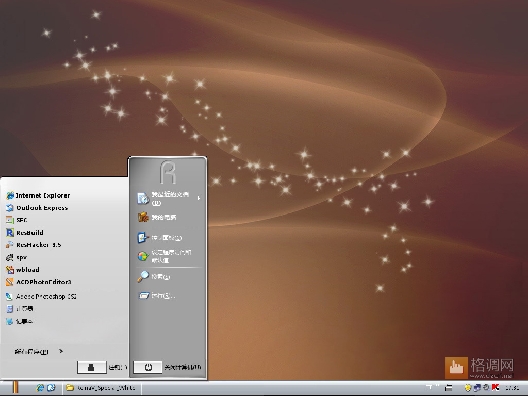Open ResHacker 3.5 from the start menu

(33, 245)
